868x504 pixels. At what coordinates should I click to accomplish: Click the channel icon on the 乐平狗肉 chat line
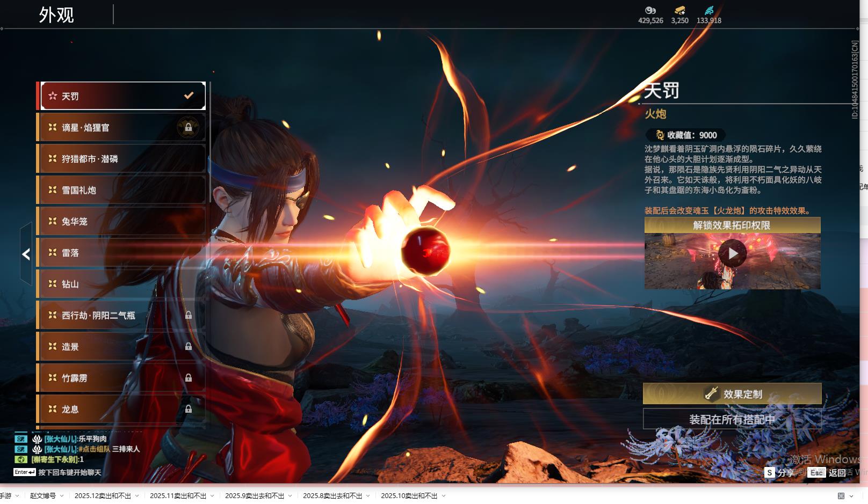click(20, 439)
